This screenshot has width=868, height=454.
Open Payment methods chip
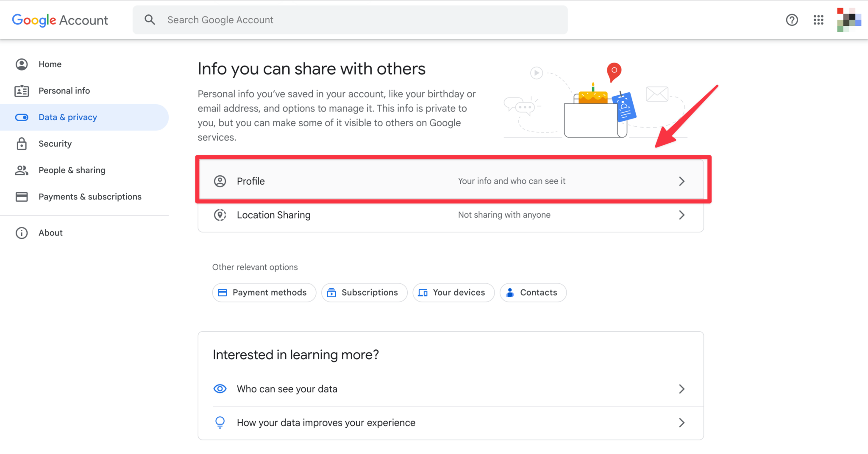tap(264, 293)
